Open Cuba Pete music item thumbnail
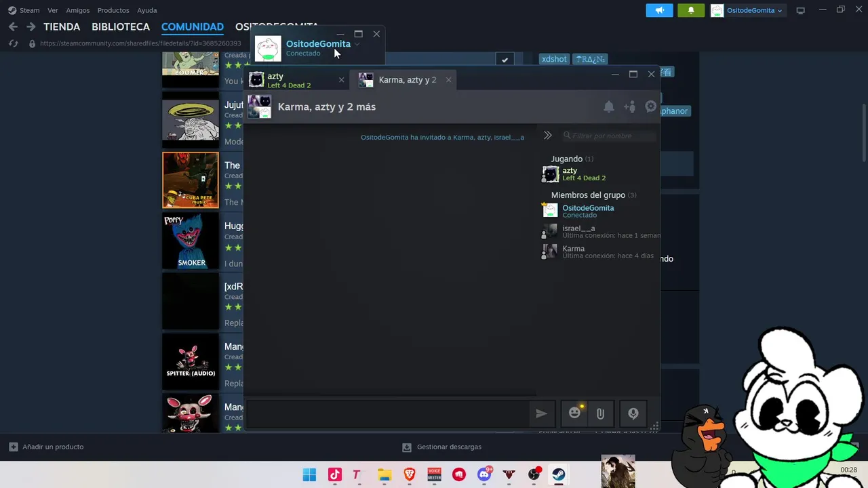Viewport: 868px width, 488px height. click(x=191, y=180)
